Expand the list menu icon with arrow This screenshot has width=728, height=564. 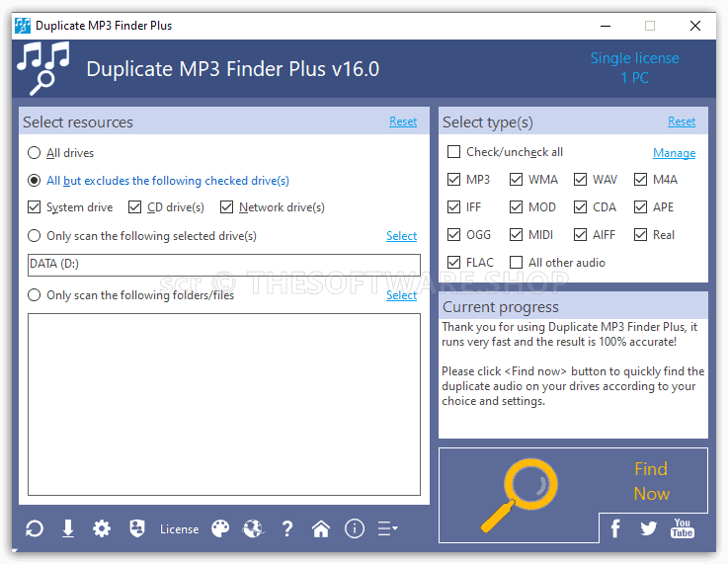(387, 528)
